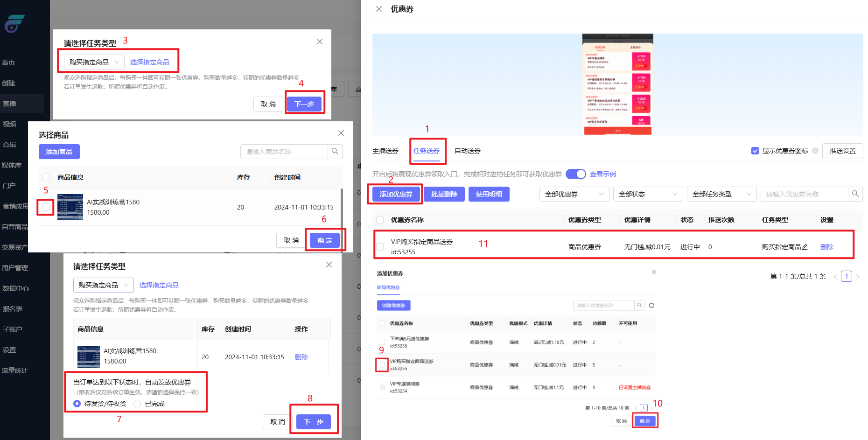Click the 添加优惠券 button
868x440 pixels.
point(396,194)
